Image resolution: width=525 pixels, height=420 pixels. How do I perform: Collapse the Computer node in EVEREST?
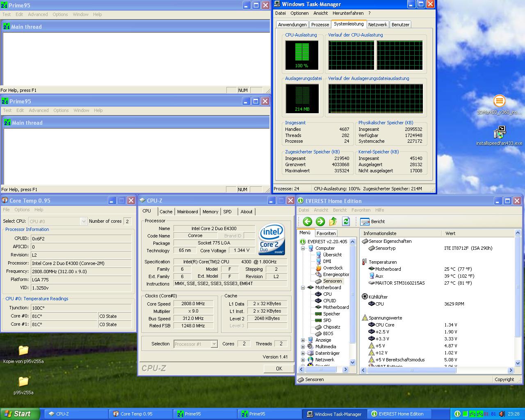[x=303, y=248]
